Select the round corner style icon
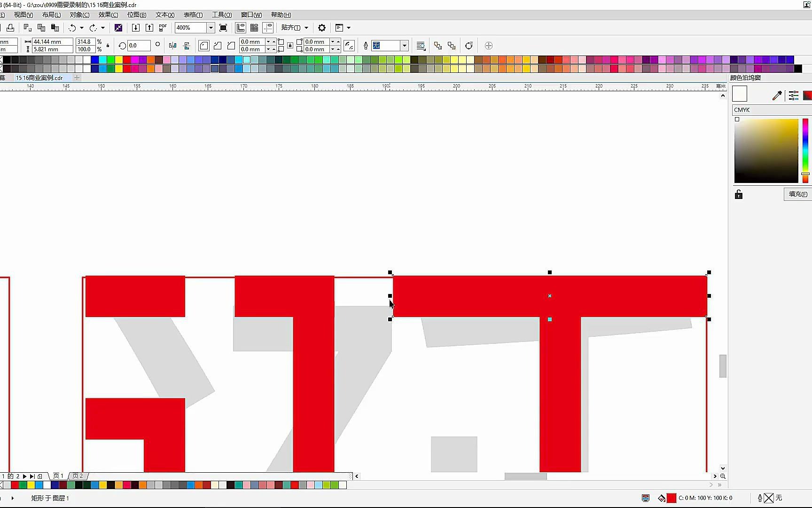The height and width of the screenshot is (508, 812). 204,46
